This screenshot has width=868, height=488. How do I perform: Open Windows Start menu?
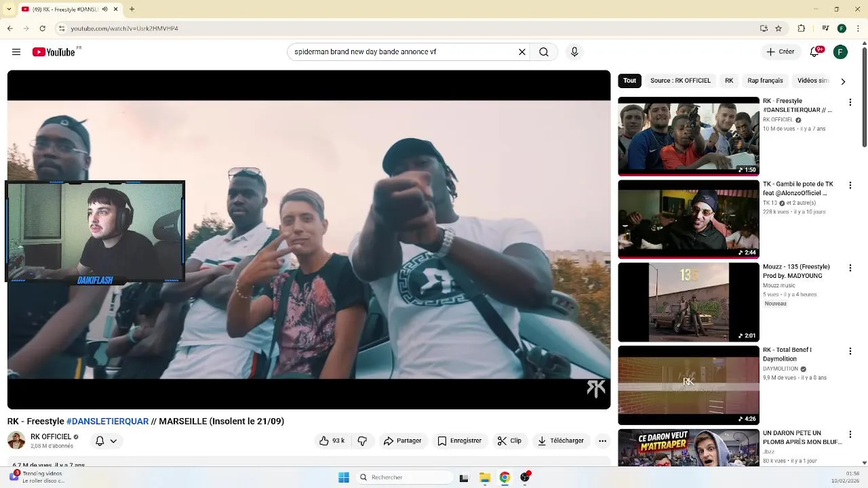(x=344, y=477)
